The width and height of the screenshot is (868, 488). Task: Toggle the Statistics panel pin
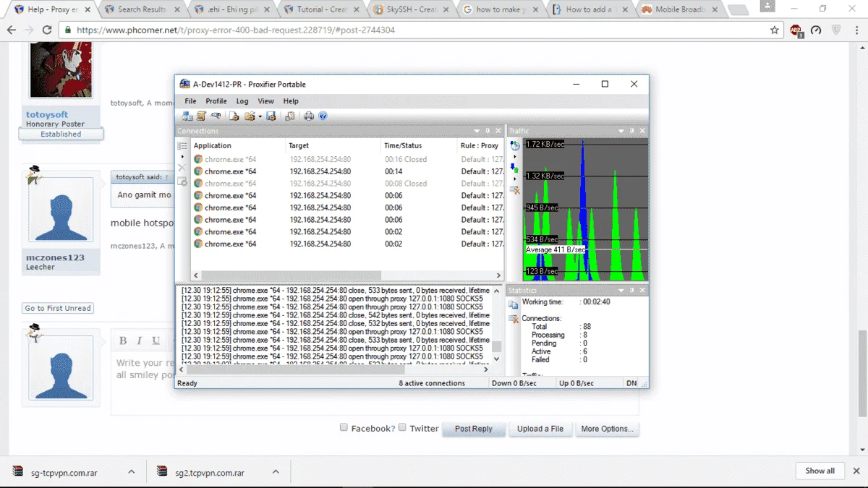pyautogui.click(x=631, y=291)
